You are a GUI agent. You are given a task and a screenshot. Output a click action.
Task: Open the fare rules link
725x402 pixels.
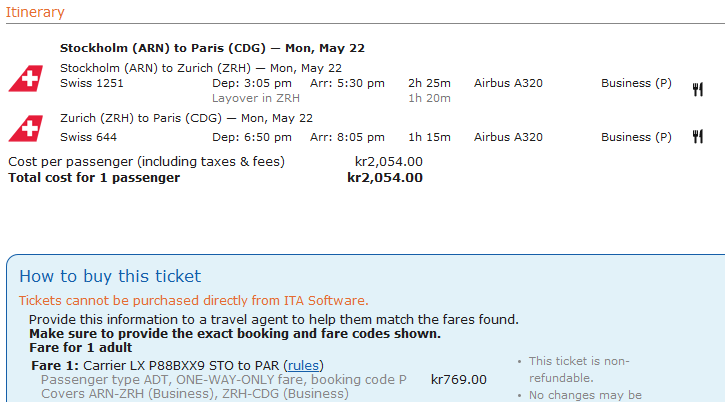click(x=303, y=365)
